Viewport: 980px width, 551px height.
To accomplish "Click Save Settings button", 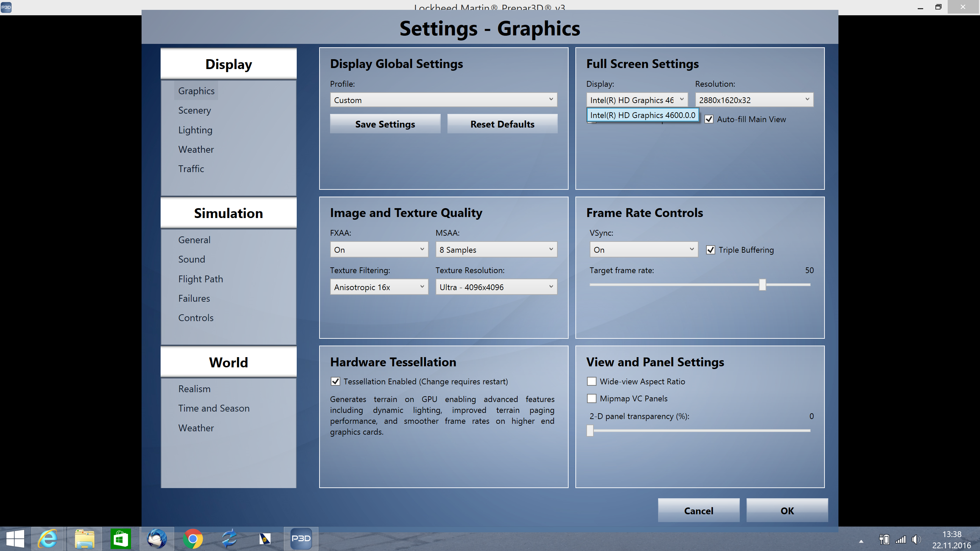I will (385, 124).
